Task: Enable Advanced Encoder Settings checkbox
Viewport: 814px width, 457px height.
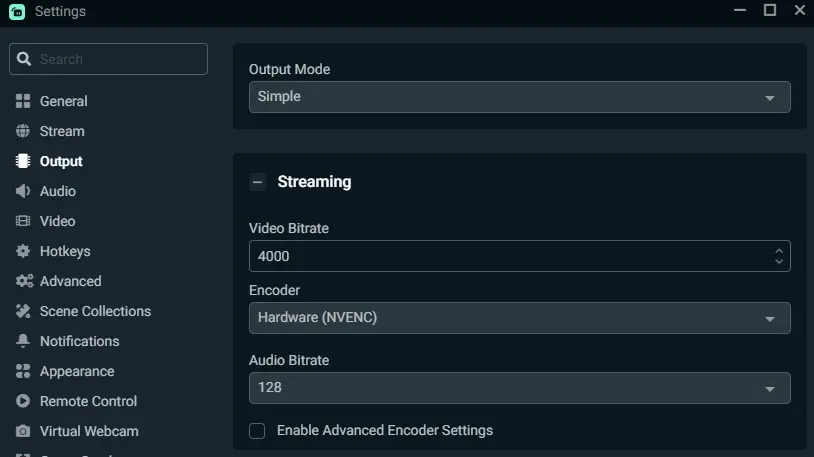Action: click(257, 431)
